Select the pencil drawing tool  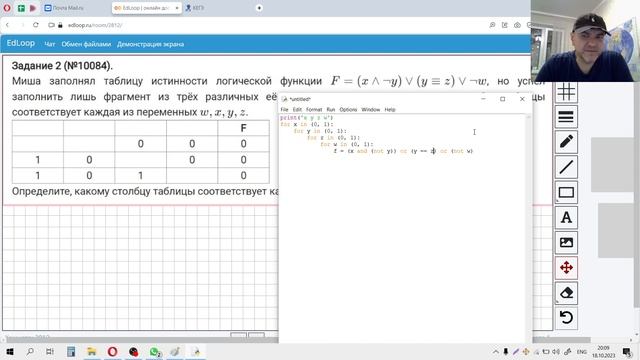566,142
